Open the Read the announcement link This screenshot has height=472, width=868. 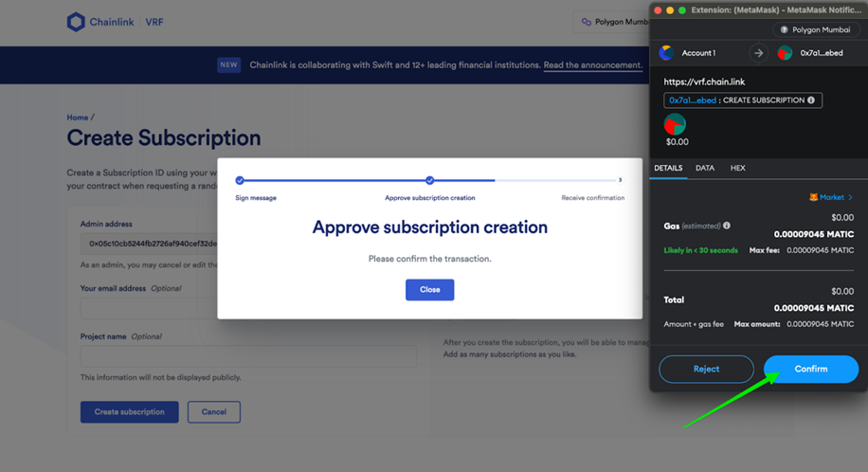click(593, 65)
